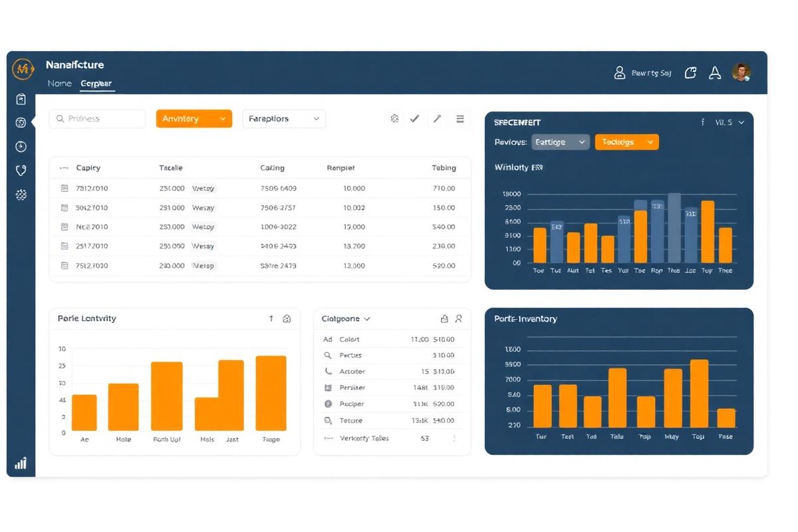Image resolution: width=798 pixels, height=532 pixels.
Task: Open the Fareptiors dropdown
Action: [x=284, y=119]
